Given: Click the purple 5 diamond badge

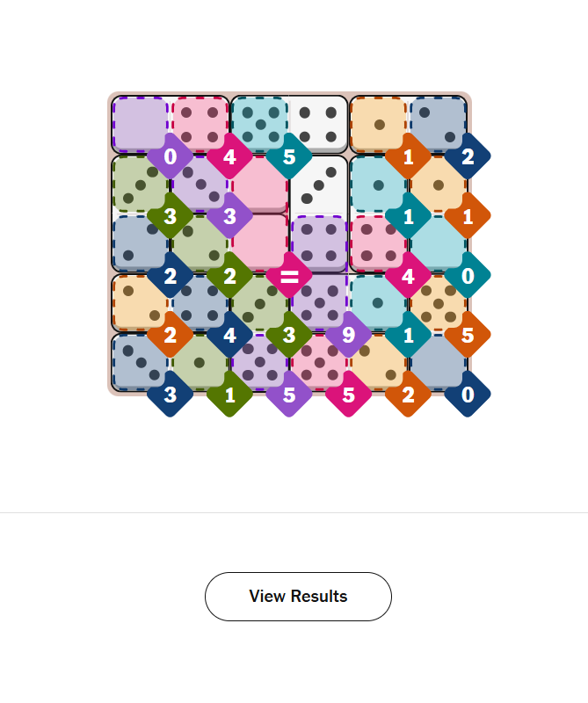Looking at the screenshot, I should click(289, 394).
